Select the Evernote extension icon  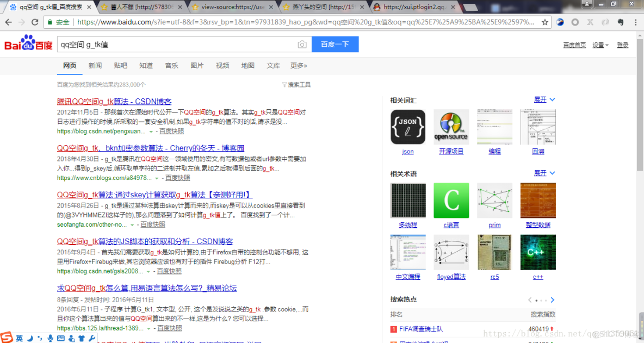click(x=620, y=22)
